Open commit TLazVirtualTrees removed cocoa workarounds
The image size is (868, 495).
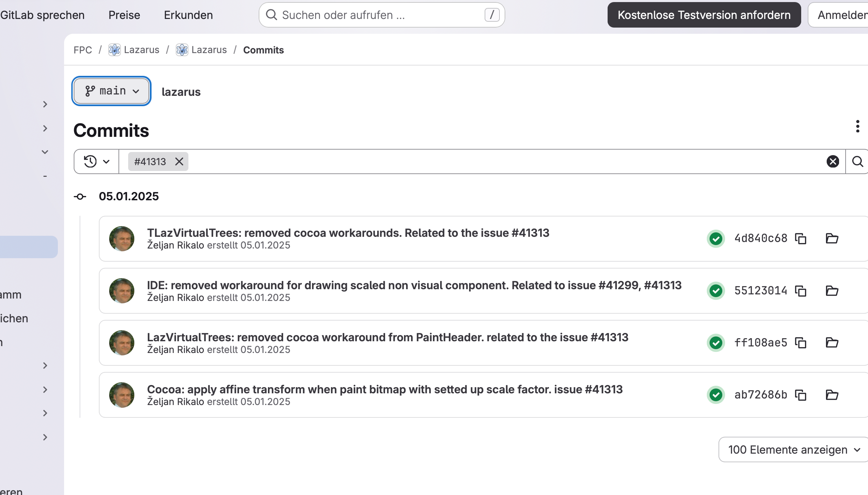[348, 233]
